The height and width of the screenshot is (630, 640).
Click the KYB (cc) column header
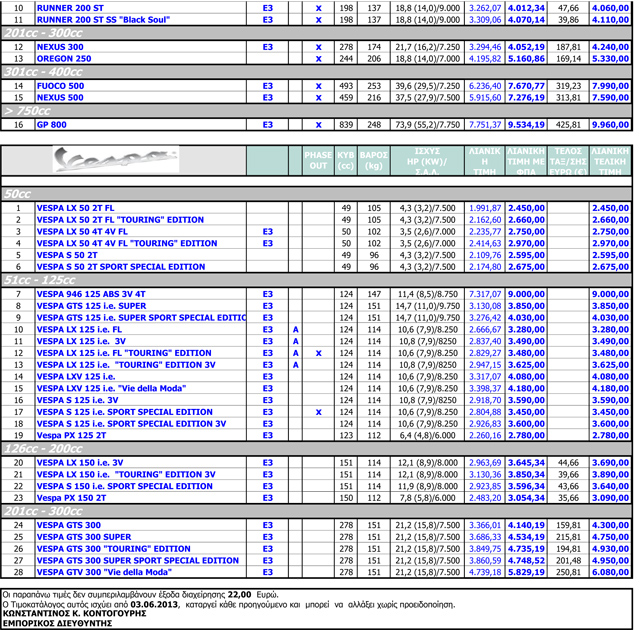346,161
